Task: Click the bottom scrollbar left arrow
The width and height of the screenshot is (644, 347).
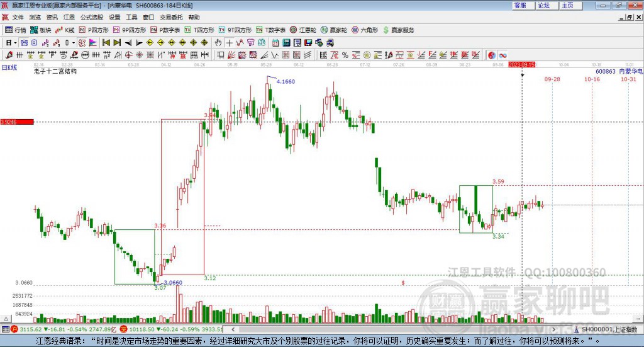Action: [x=233, y=329]
